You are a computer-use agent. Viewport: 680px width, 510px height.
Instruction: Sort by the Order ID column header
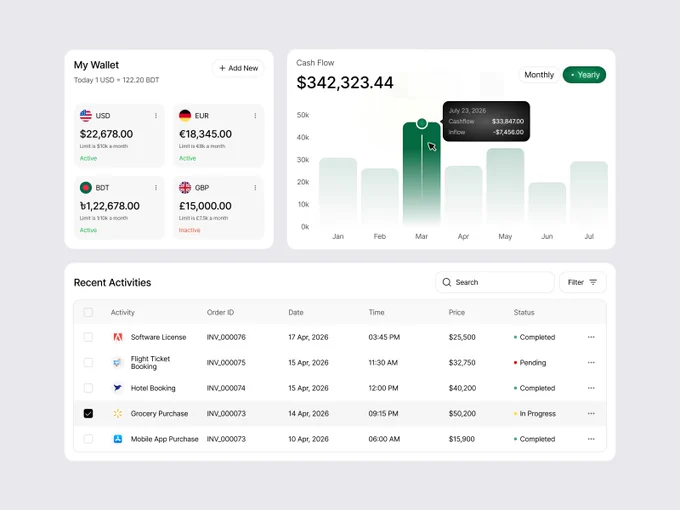tap(220, 312)
